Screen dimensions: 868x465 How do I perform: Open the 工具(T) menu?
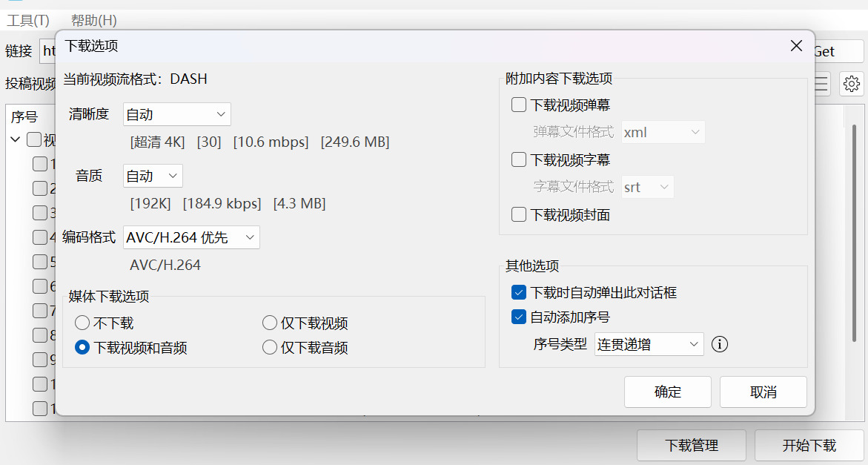tap(28, 21)
